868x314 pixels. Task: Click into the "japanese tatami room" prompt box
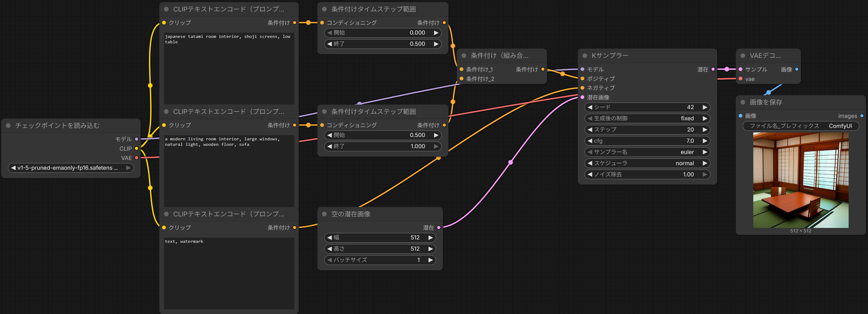tap(229, 67)
